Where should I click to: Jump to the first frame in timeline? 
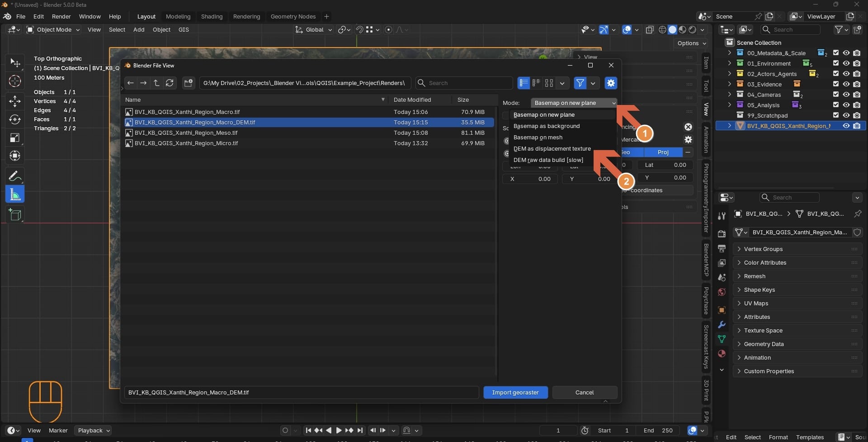coord(308,430)
